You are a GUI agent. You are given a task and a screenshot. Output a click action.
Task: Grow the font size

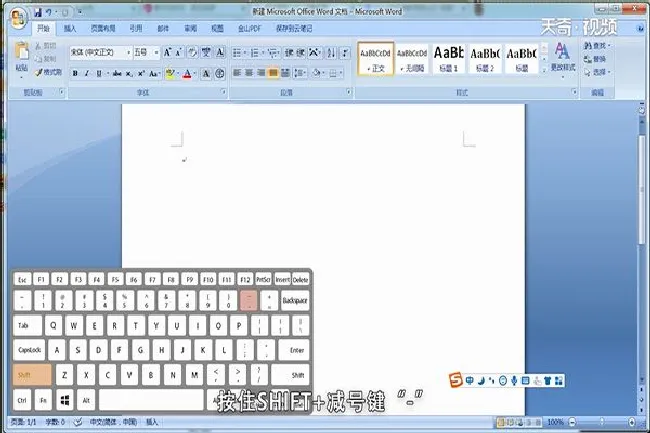167,52
